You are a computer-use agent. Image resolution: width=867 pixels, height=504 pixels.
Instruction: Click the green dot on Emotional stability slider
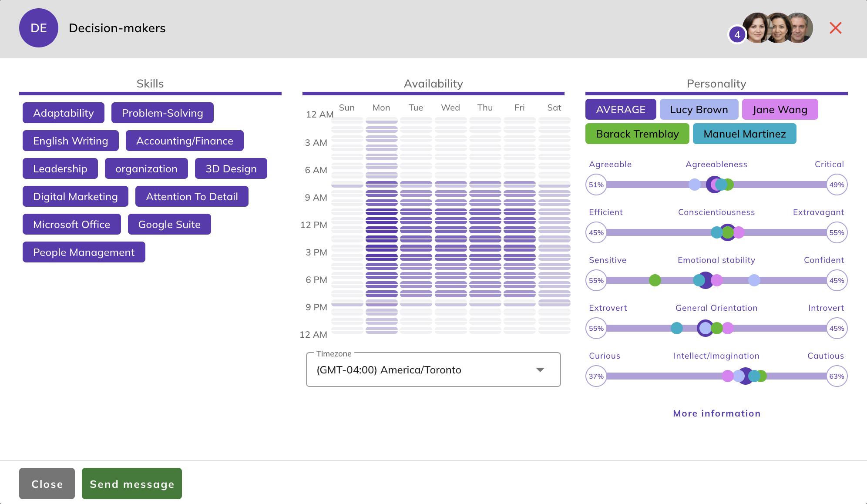pos(655,281)
